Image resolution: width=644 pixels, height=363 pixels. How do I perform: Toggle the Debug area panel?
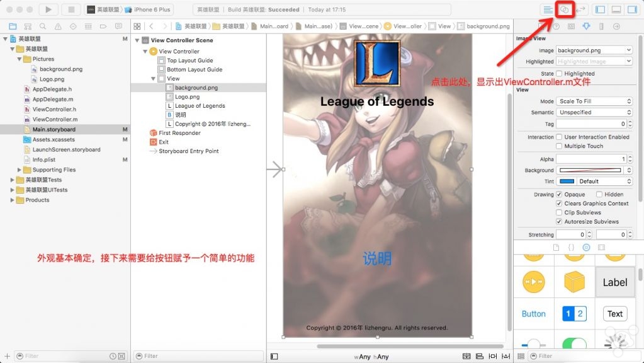pos(616,9)
